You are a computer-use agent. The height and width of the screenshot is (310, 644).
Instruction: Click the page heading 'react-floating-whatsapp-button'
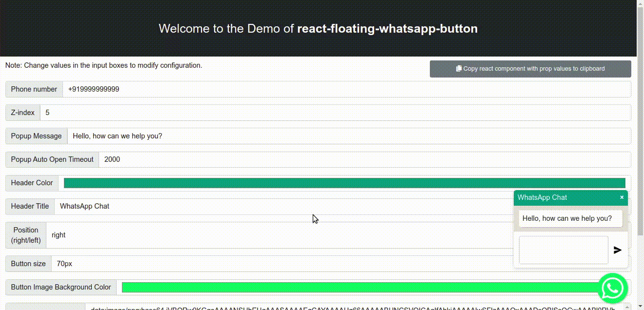387,28
